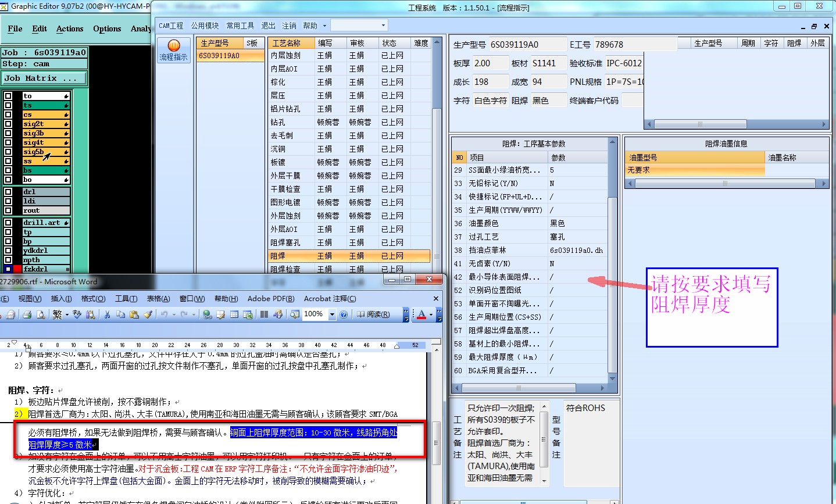This screenshot has height=504, width=836.
Task: Click the Font Color red A icon
Action: click(x=421, y=314)
